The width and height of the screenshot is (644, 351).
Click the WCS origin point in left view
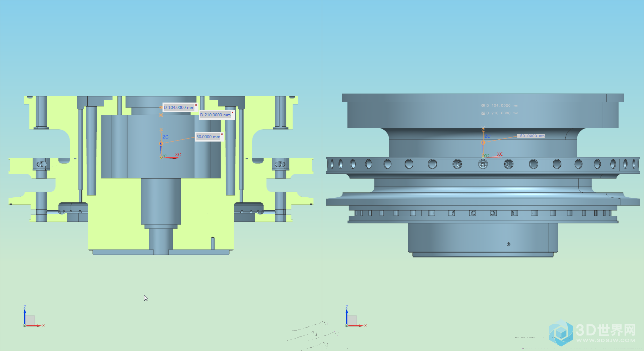(161, 157)
